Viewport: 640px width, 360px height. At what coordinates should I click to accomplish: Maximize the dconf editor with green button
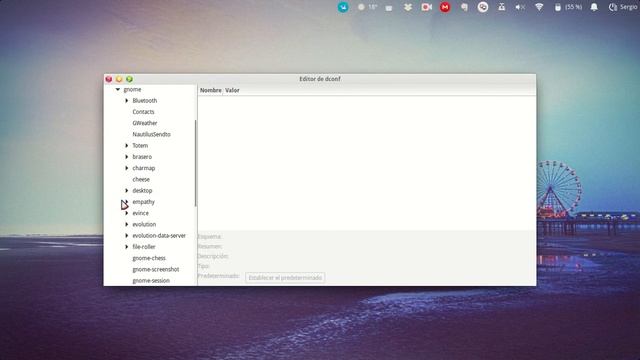click(x=129, y=79)
